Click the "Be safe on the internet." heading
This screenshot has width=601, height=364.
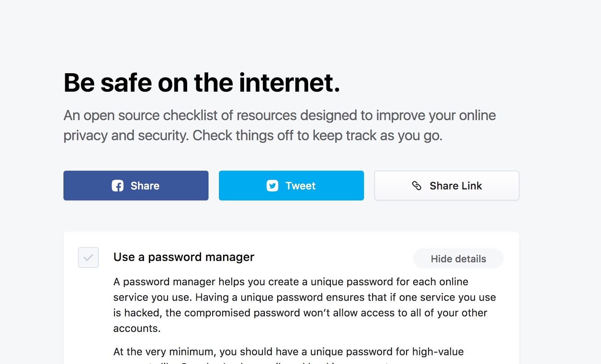[202, 83]
